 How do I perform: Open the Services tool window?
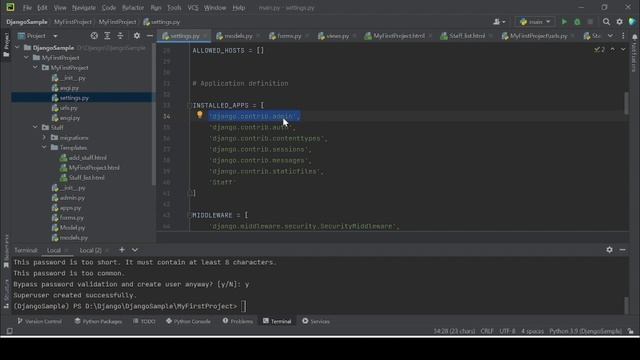tap(316, 321)
